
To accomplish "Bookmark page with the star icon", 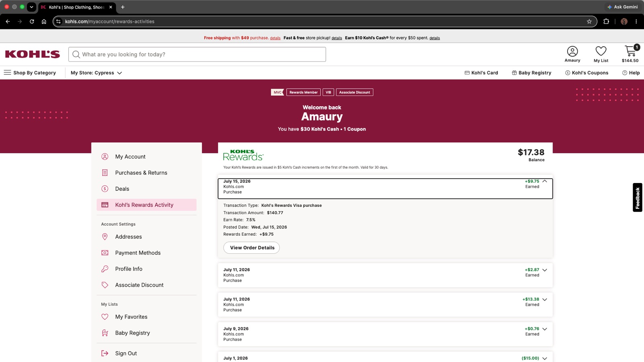I will (589, 21).
